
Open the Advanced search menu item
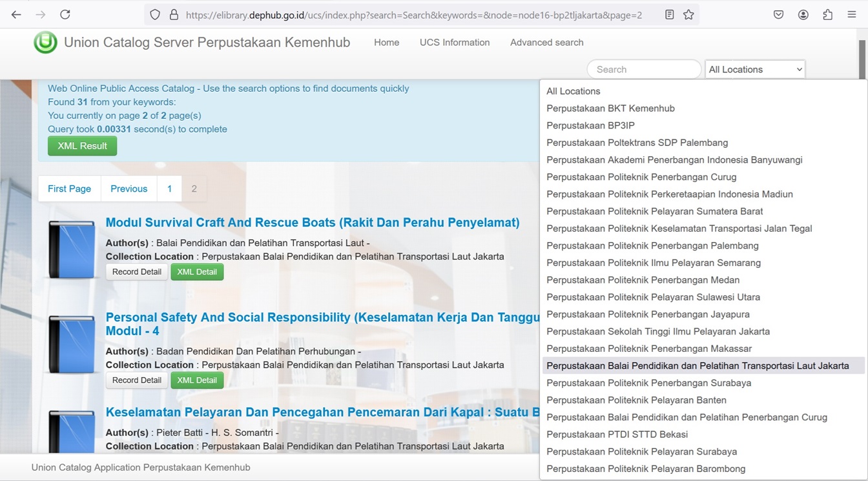(546, 43)
